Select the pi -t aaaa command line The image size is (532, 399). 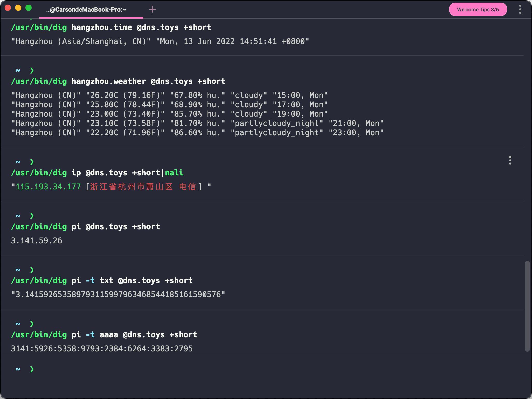(104, 335)
